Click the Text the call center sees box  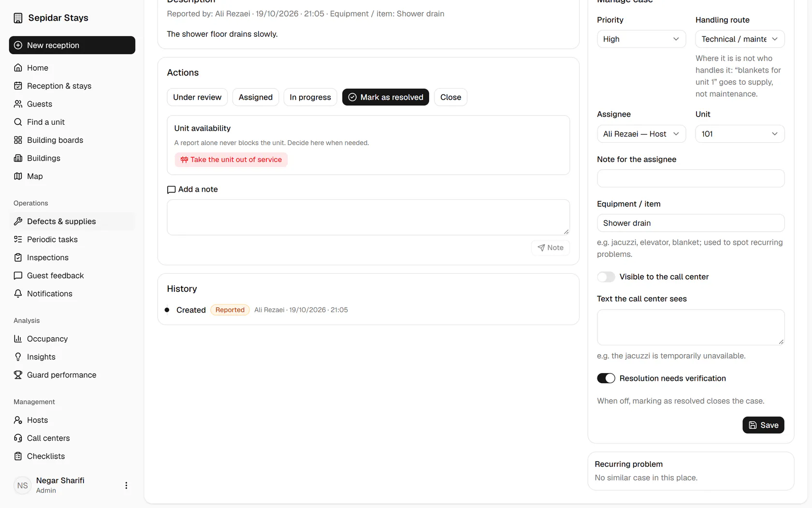pos(691,328)
